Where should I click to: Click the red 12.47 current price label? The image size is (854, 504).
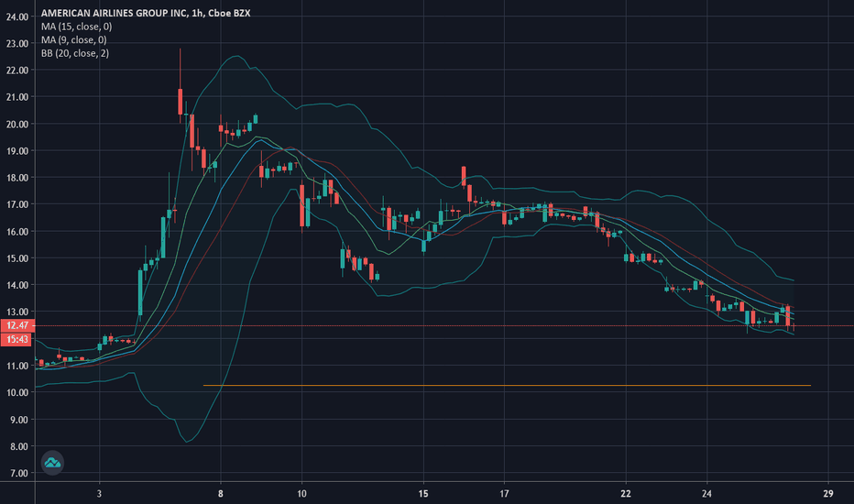coord(17,326)
